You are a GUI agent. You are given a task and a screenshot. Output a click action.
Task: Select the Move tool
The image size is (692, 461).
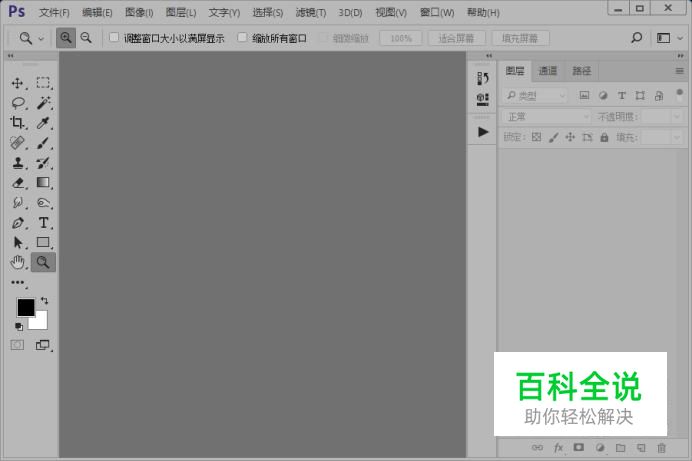coord(17,83)
